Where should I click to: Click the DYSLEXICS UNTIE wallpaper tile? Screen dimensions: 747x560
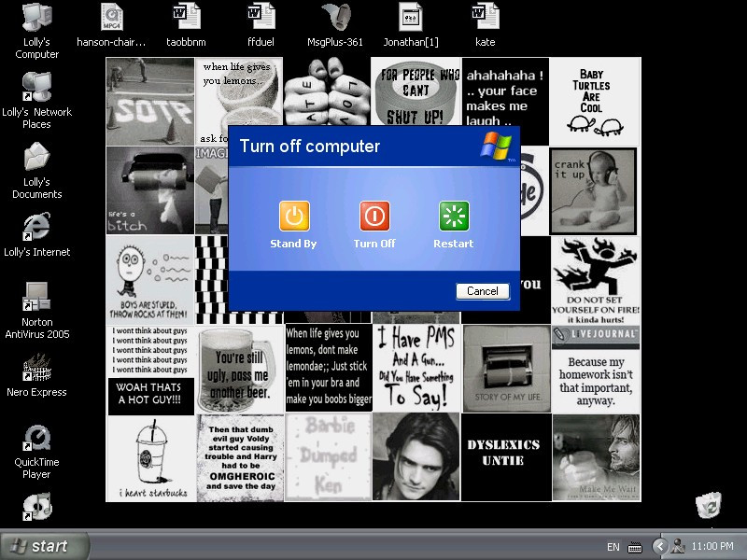pyautogui.click(x=506, y=457)
